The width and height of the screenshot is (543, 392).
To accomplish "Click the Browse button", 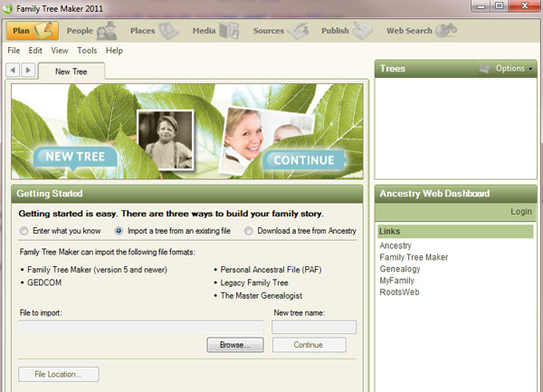I will pyautogui.click(x=235, y=345).
